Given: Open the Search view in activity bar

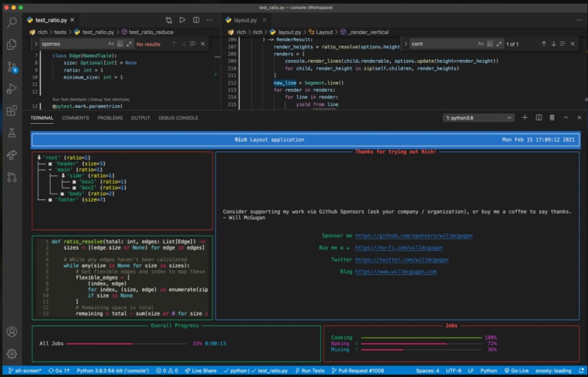Looking at the screenshot, I should pos(12,23).
